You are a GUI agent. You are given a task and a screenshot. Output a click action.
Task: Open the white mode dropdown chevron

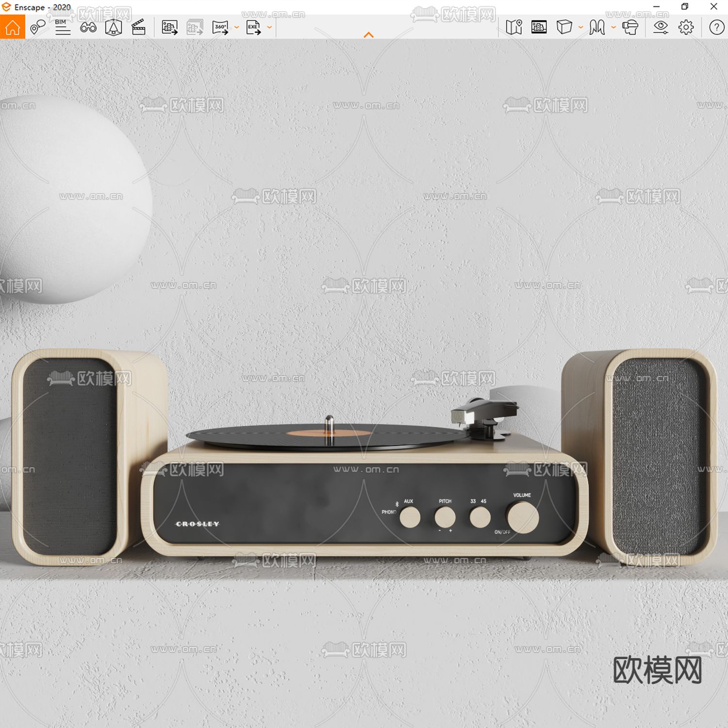pyautogui.click(x=580, y=28)
